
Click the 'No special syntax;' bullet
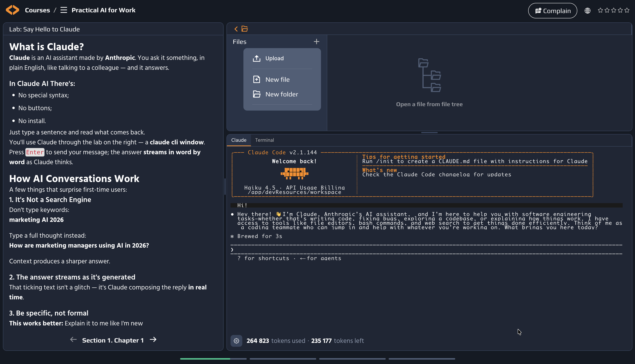coord(44,95)
